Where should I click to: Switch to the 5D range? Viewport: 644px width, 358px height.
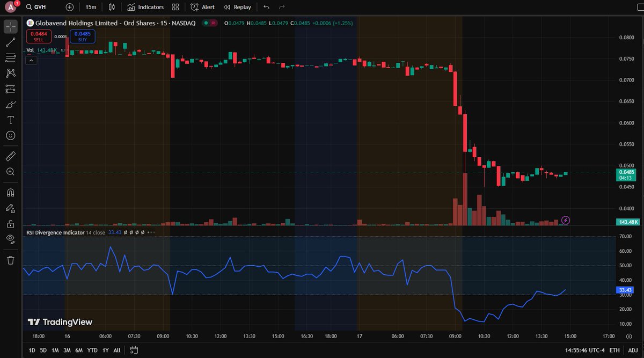click(x=43, y=350)
